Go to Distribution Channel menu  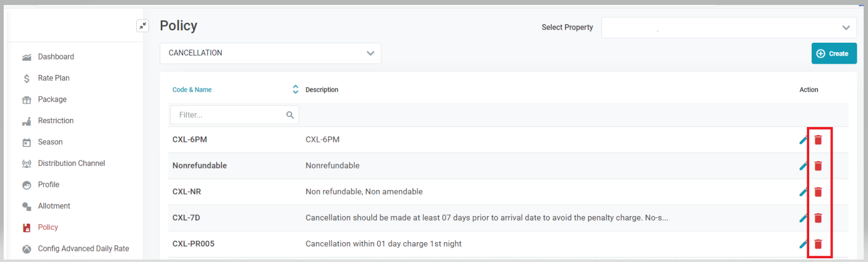click(71, 164)
